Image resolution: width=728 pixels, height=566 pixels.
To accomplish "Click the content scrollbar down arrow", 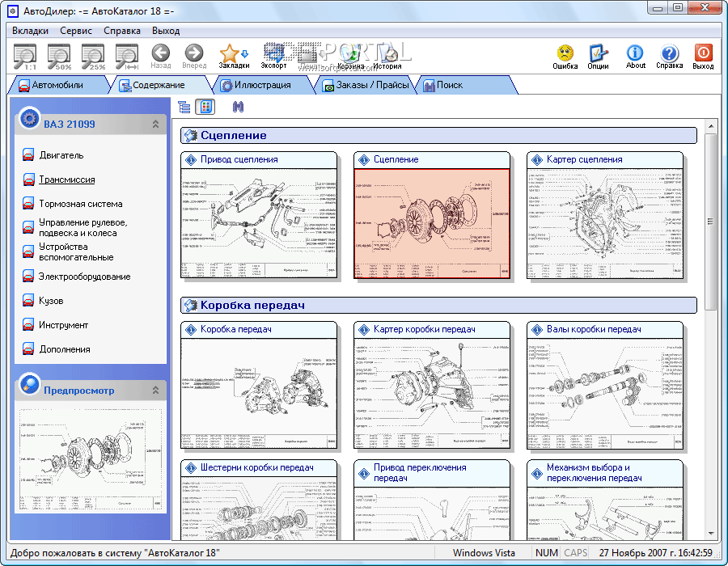I will point(710,534).
